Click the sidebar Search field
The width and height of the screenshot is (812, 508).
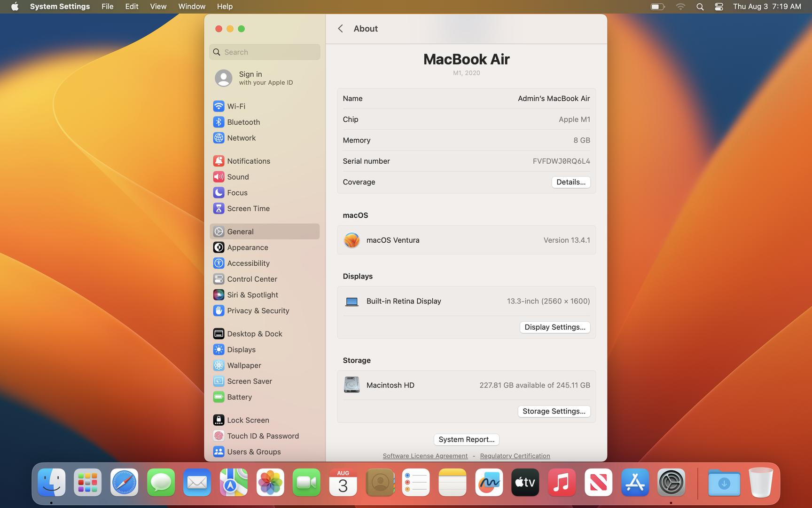tap(265, 52)
